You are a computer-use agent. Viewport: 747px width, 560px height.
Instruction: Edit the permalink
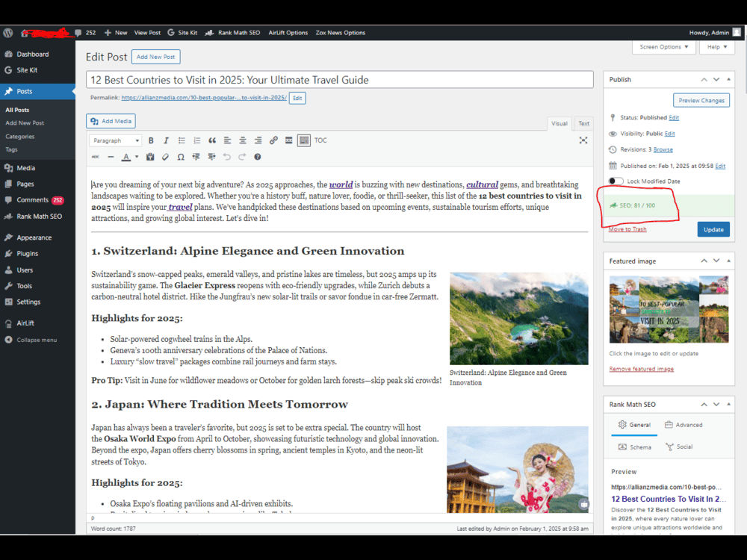click(x=297, y=98)
